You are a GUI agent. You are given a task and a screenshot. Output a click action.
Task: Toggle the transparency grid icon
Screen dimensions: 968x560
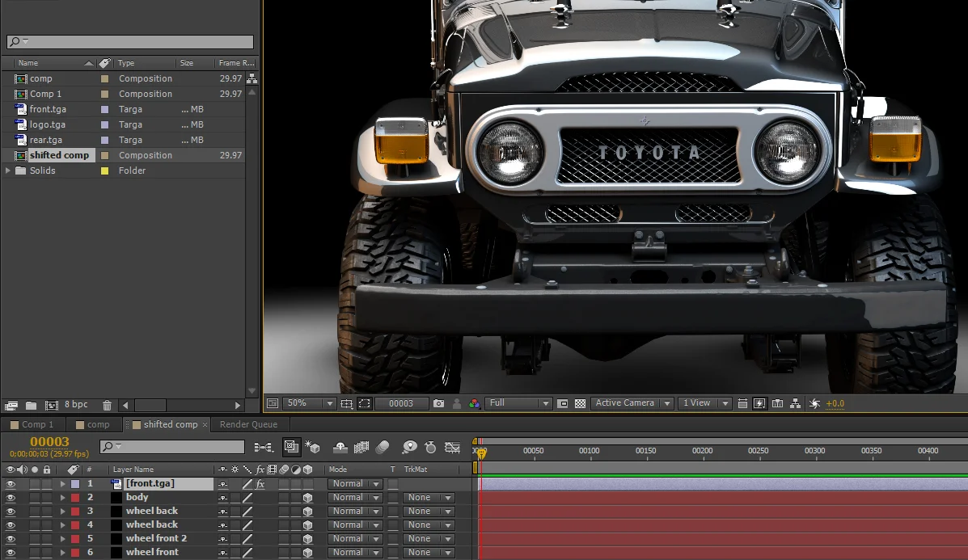tap(580, 403)
